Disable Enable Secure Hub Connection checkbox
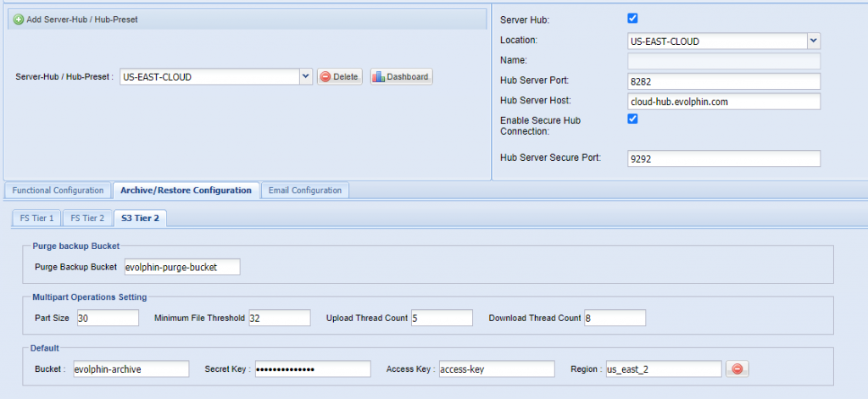The width and height of the screenshot is (868, 399). pyautogui.click(x=632, y=119)
